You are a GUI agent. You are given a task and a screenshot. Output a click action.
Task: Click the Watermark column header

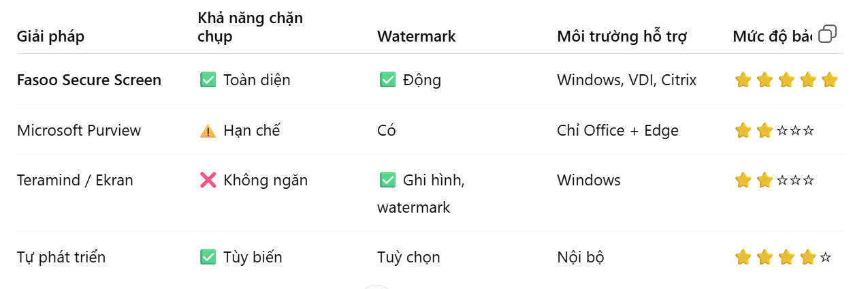click(417, 36)
